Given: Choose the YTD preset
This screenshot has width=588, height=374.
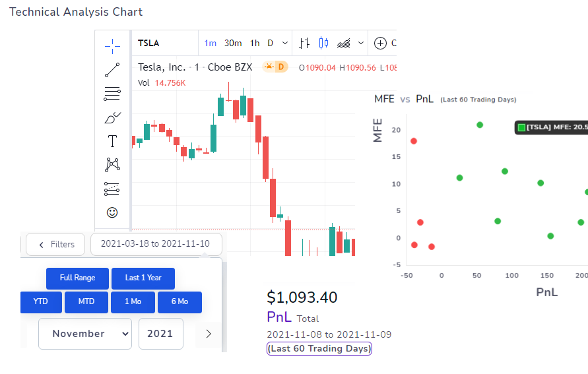Looking at the screenshot, I should [41, 302].
